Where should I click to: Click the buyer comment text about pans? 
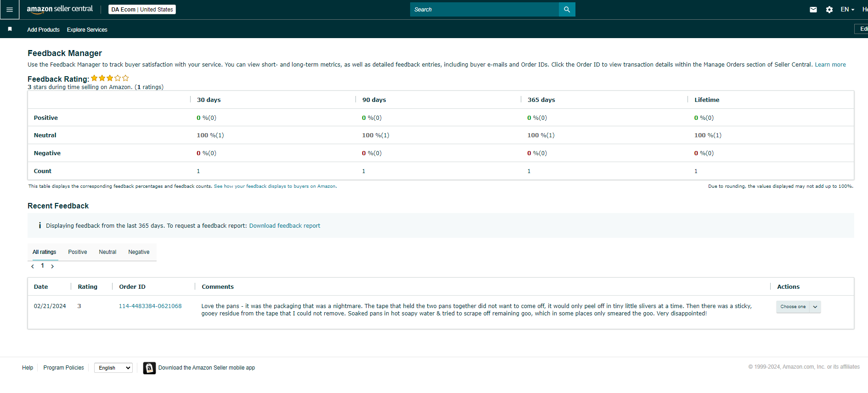(476, 310)
